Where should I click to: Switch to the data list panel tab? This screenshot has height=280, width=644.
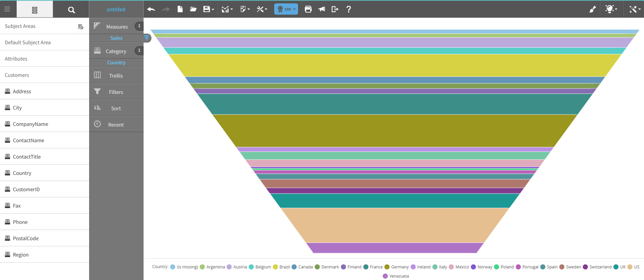pyautogui.click(x=35, y=10)
